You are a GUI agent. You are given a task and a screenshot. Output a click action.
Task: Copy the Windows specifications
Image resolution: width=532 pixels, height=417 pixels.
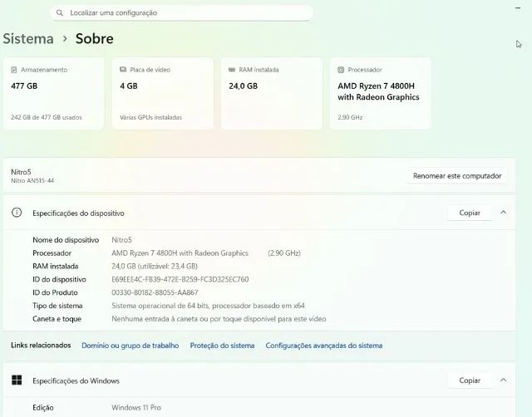pyautogui.click(x=469, y=380)
